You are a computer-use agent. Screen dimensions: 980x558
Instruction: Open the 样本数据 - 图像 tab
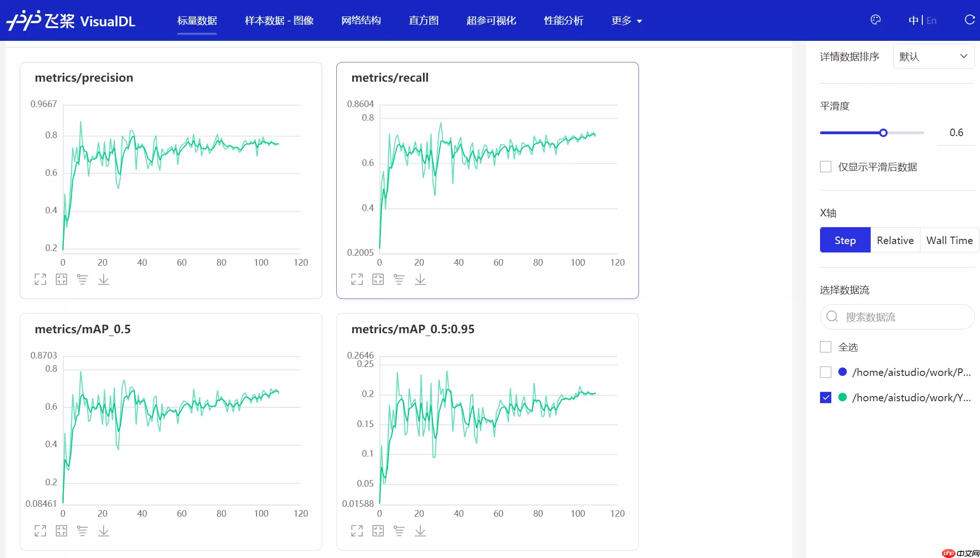pos(279,21)
